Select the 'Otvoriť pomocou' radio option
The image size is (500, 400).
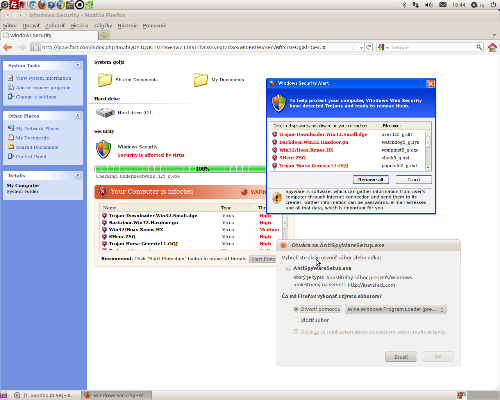[296, 309]
